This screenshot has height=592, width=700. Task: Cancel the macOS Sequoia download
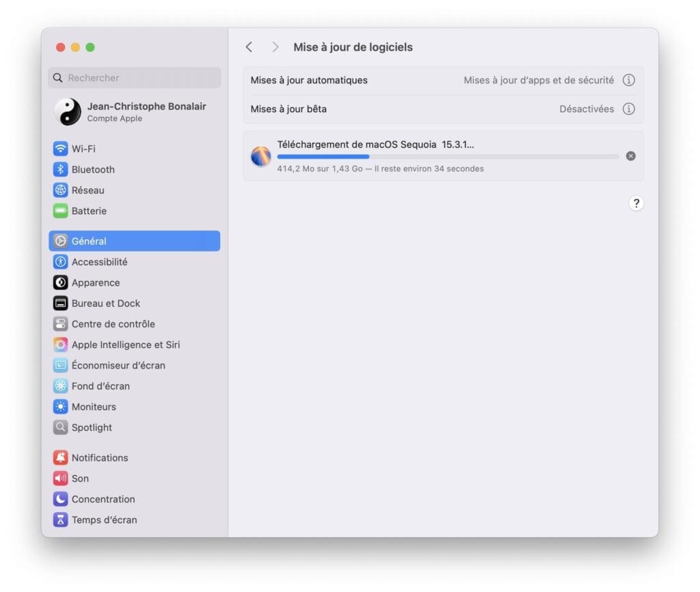(x=630, y=156)
